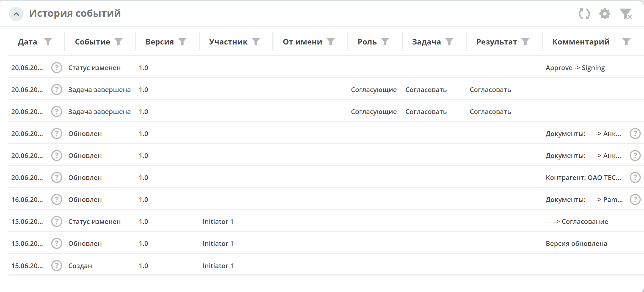Click version 1.0 in the Создан row
Image resolution: width=644 pixels, height=292 pixels.
pyautogui.click(x=143, y=266)
